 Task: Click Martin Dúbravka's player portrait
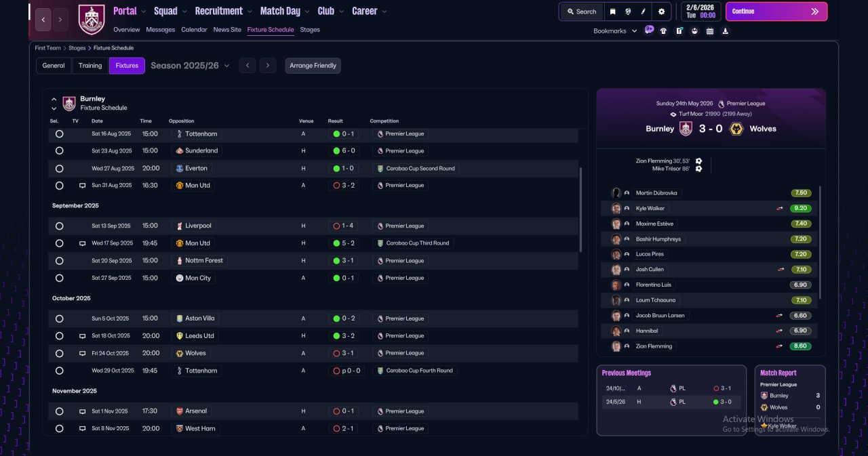tap(616, 193)
